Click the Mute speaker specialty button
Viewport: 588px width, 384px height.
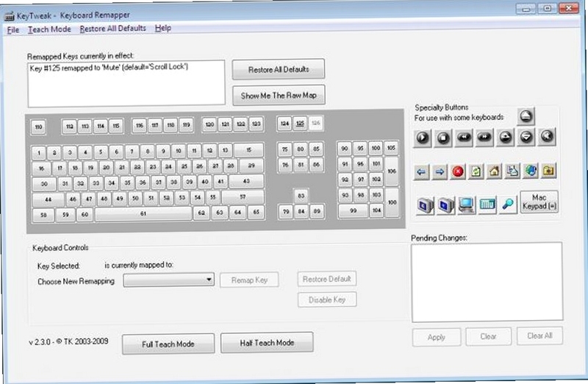pyautogui.click(x=547, y=137)
